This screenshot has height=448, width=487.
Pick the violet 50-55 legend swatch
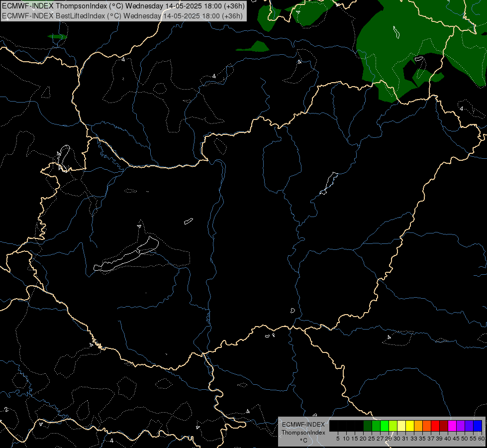[469, 426]
